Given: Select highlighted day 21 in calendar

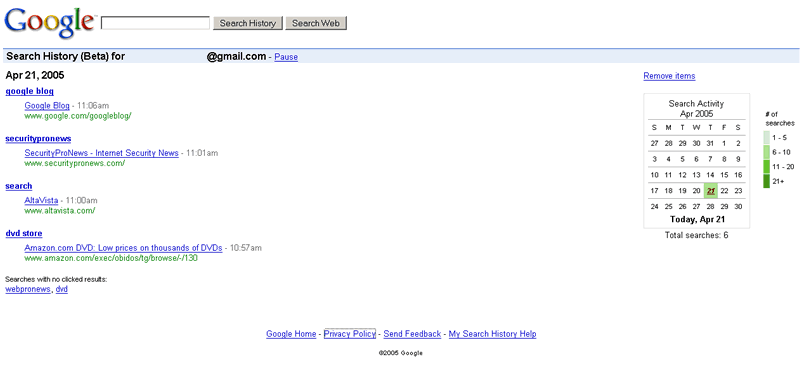Looking at the screenshot, I should pyautogui.click(x=711, y=191).
